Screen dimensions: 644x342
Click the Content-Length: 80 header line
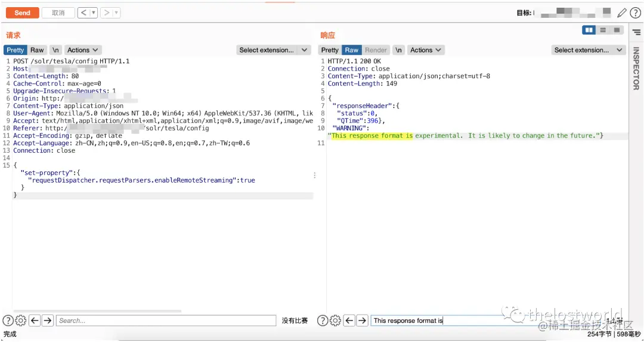click(x=46, y=76)
